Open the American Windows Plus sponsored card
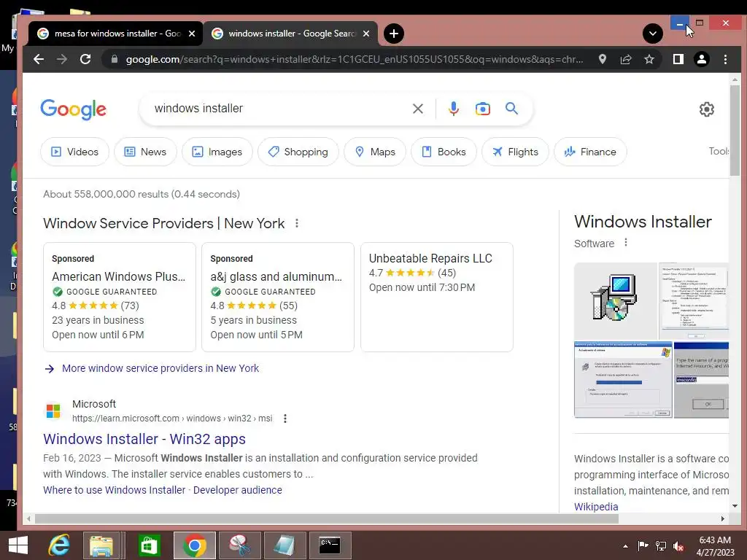This screenshot has width=747, height=560. [120, 297]
